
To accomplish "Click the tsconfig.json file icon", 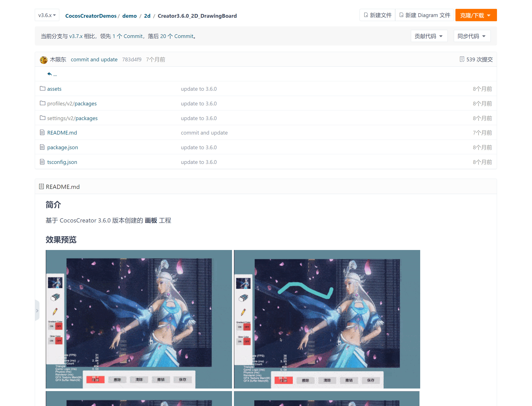I will (x=42, y=162).
